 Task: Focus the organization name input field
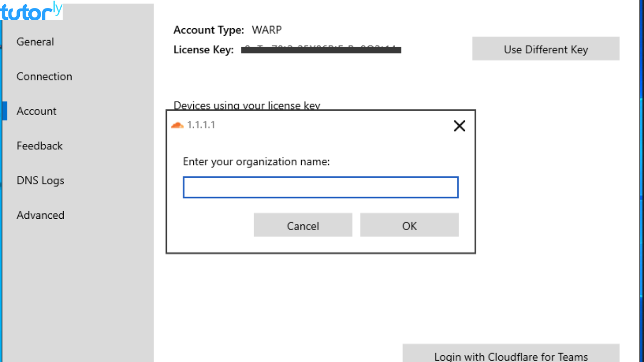(x=321, y=188)
